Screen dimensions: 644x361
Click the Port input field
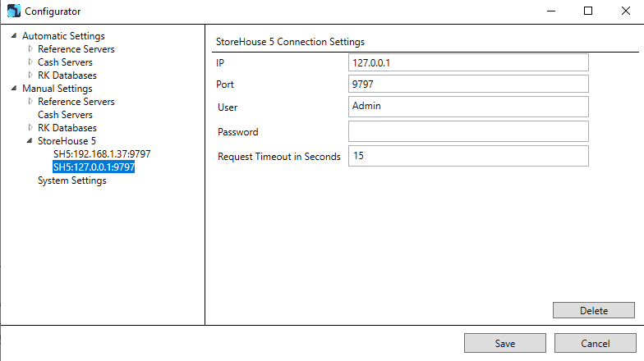click(x=468, y=84)
